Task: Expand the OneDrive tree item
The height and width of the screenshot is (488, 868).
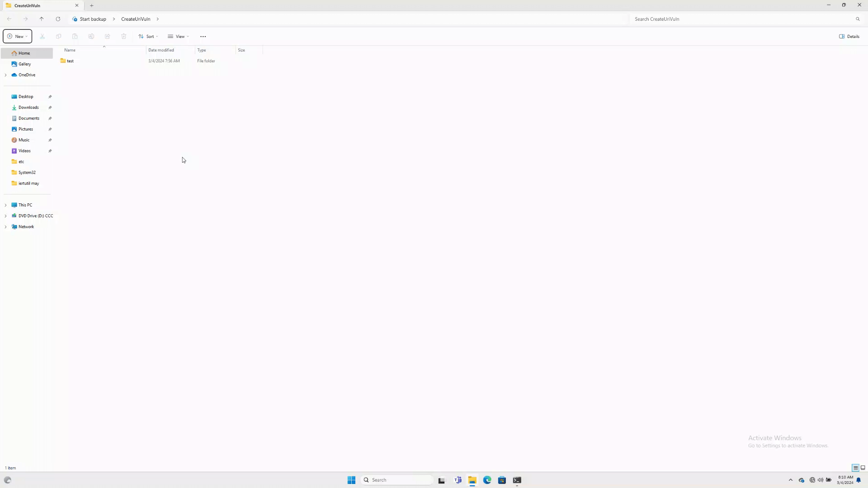Action: pos(5,75)
